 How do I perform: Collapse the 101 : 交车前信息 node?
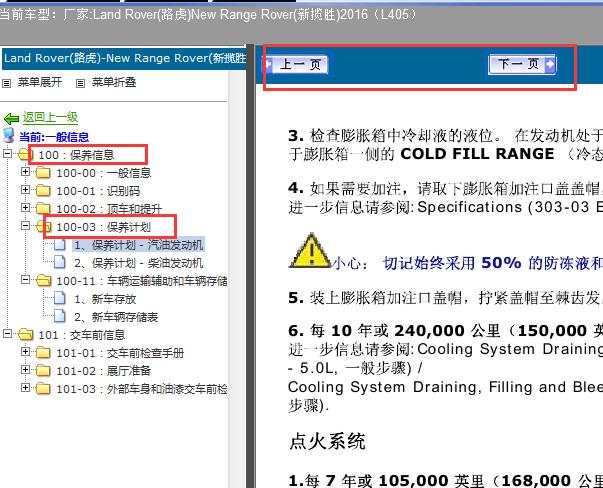(x=7, y=333)
